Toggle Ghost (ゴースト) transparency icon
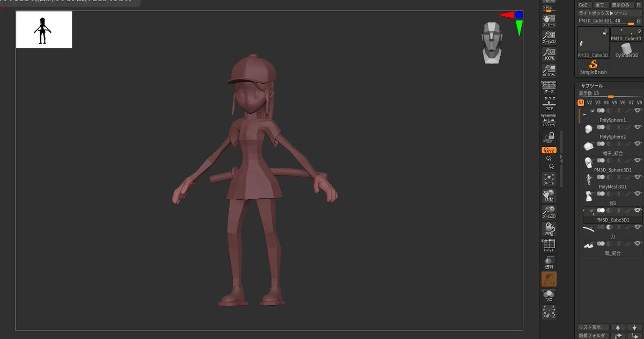This screenshot has height=339, width=644. pos(549,279)
